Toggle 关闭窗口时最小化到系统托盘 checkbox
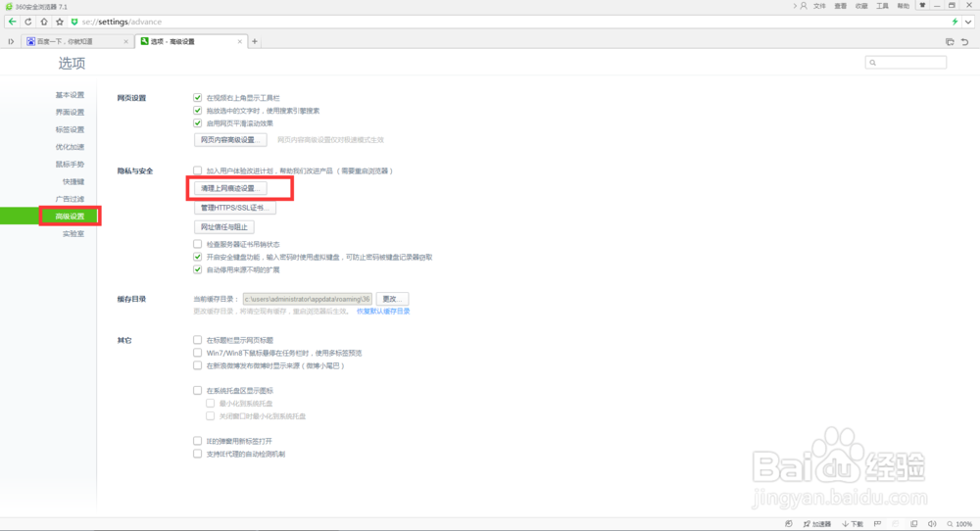 pos(211,416)
